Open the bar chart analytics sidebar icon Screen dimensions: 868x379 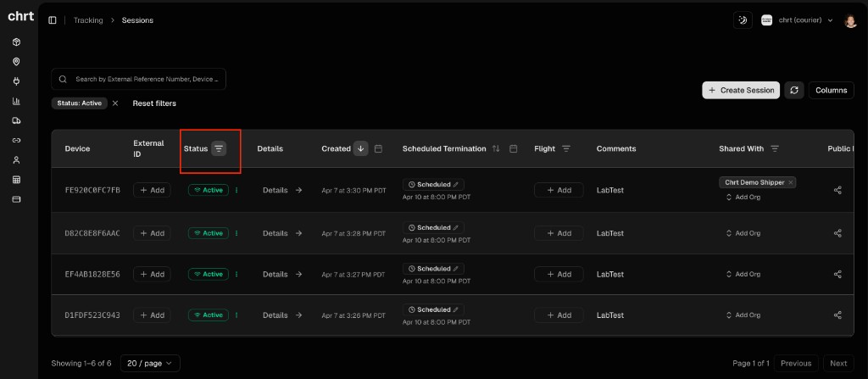click(16, 101)
